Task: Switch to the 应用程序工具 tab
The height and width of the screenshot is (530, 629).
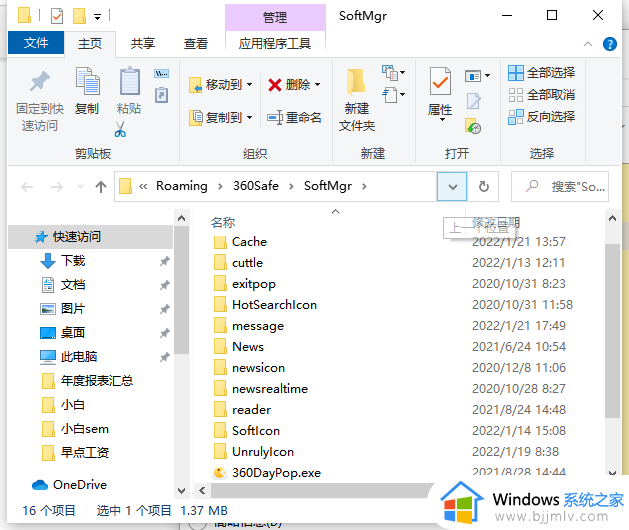Action: [275, 43]
